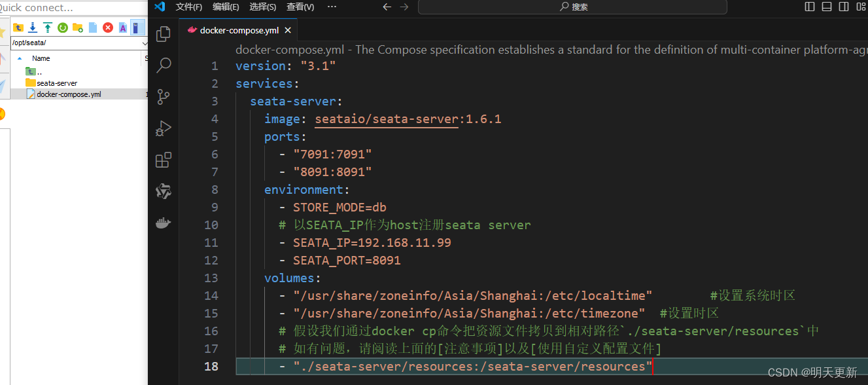The image size is (868, 385).
Task: Delete the selection with the red delete icon
Action: pyautogui.click(x=108, y=27)
